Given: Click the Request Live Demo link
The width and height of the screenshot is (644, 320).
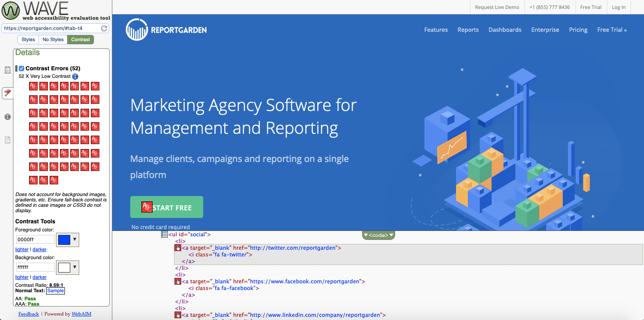Looking at the screenshot, I should click(497, 7).
